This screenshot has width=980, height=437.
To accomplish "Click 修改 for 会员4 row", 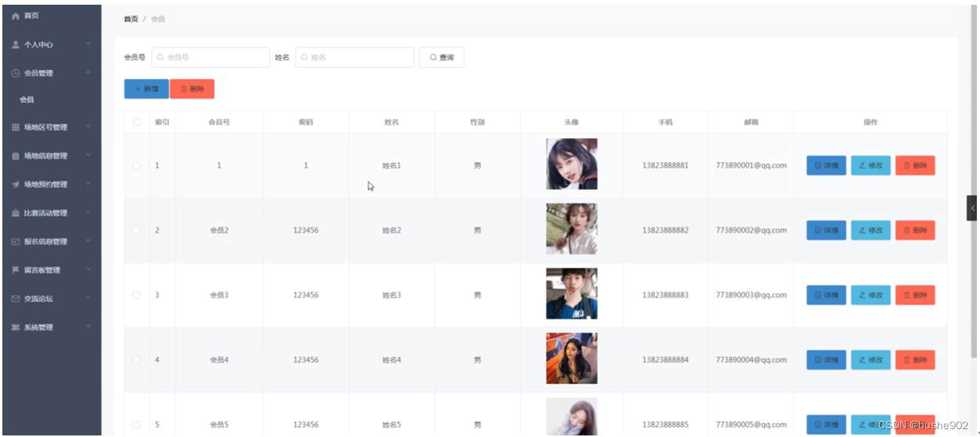I will tap(870, 359).
